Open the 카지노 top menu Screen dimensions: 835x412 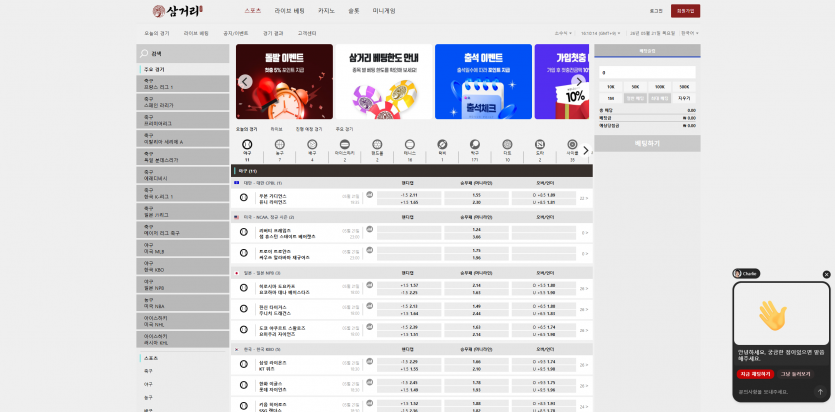click(x=326, y=11)
